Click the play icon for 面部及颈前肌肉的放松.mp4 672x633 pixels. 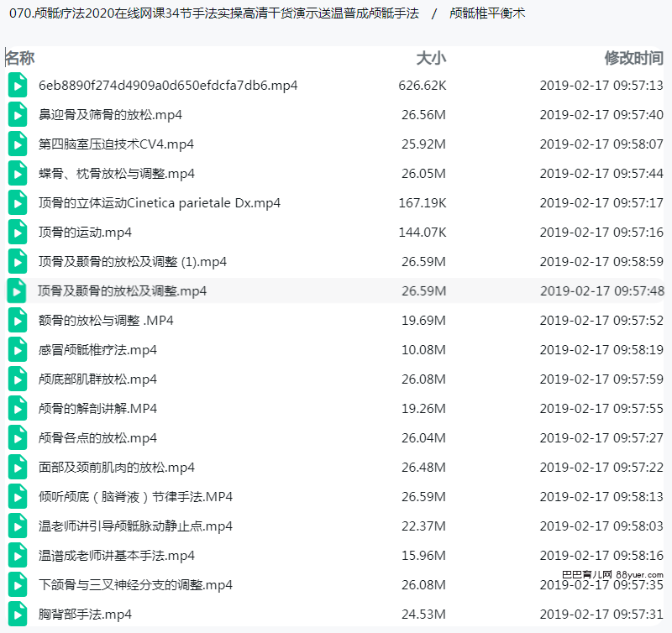[x=18, y=468]
